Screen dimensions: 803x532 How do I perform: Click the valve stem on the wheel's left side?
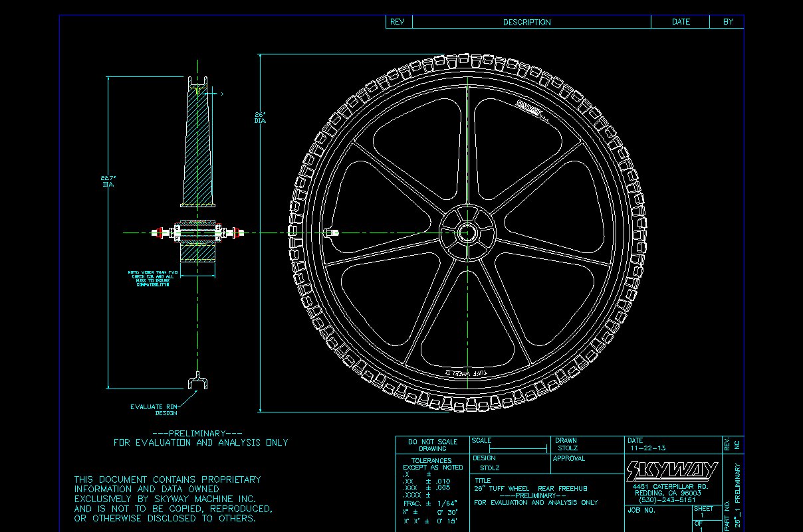click(x=332, y=232)
